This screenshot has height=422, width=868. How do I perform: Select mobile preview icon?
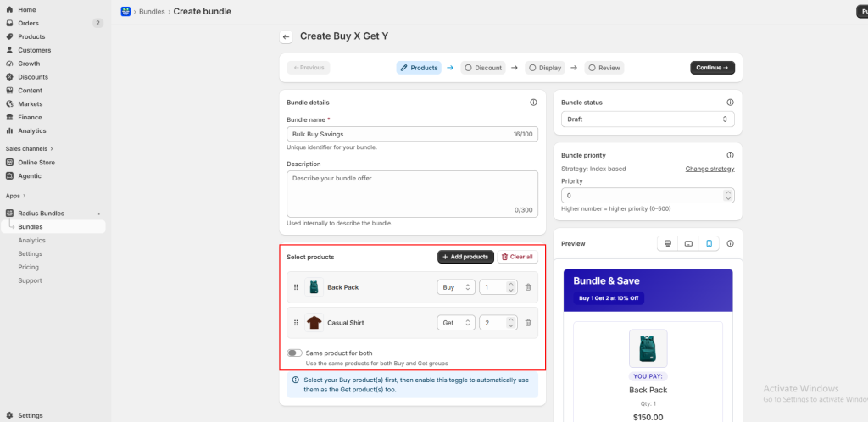click(709, 243)
